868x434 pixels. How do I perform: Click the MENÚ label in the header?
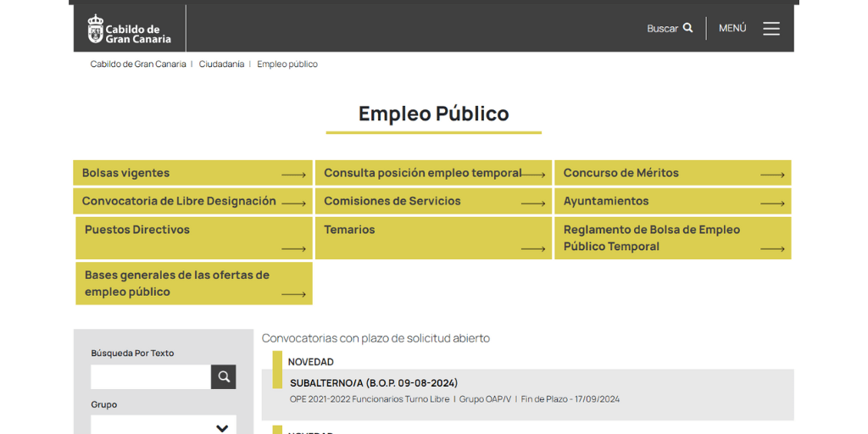point(732,28)
